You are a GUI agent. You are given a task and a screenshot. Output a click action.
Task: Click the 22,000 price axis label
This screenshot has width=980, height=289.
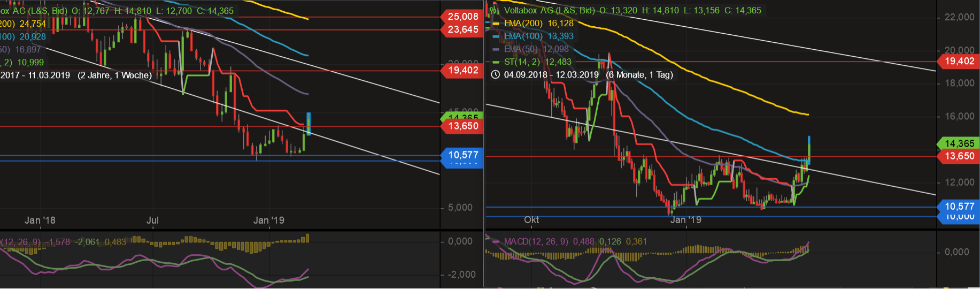tap(960, 17)
